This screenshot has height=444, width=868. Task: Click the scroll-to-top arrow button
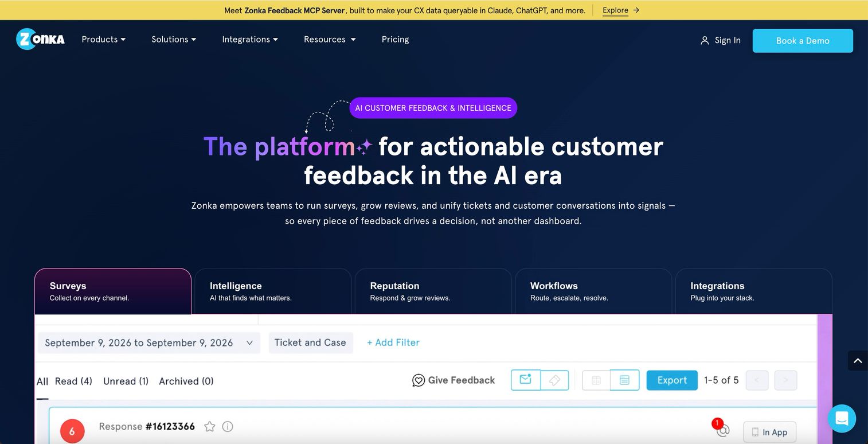click(x=858, y=361)
